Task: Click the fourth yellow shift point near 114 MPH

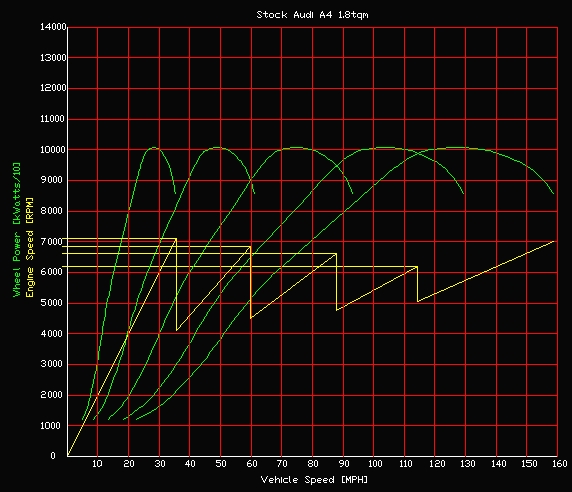Action: point(417,267)
